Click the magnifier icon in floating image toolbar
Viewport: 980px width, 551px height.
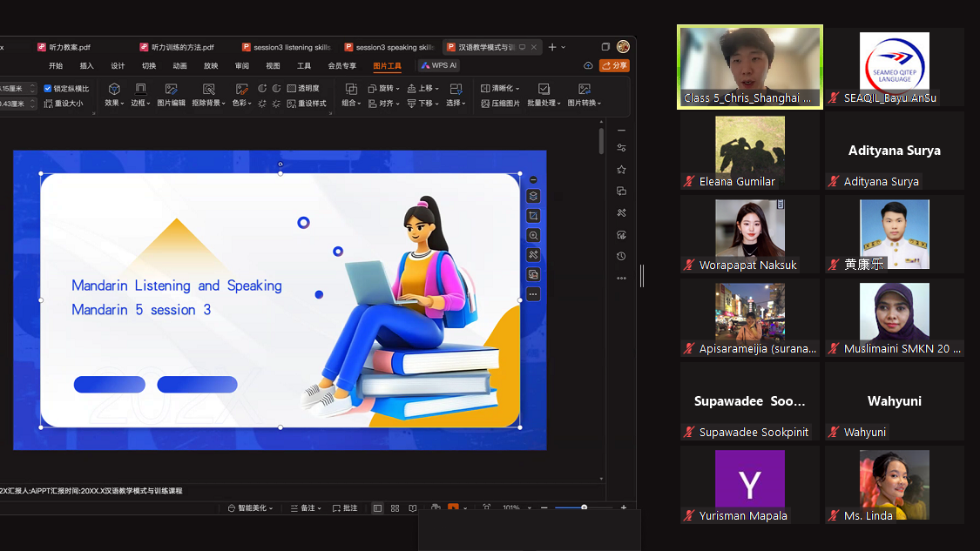click(x=533, y=235)
